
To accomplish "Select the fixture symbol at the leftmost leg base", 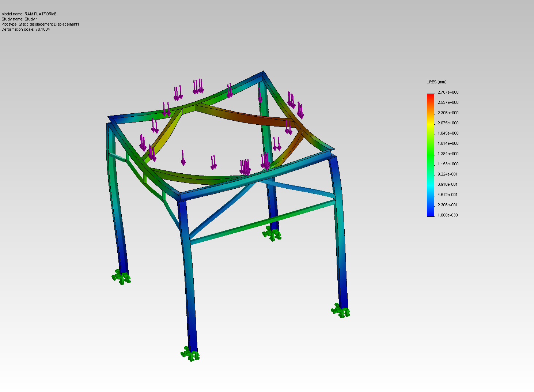I will click(x=121, y=277).
